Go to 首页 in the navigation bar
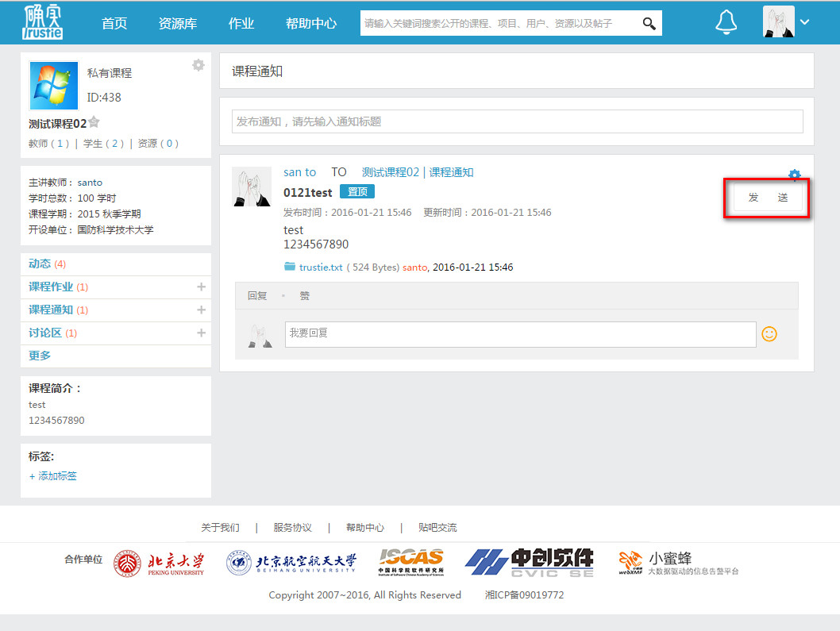The width and height of the screenshot is (840, 631). pos(114,24)
